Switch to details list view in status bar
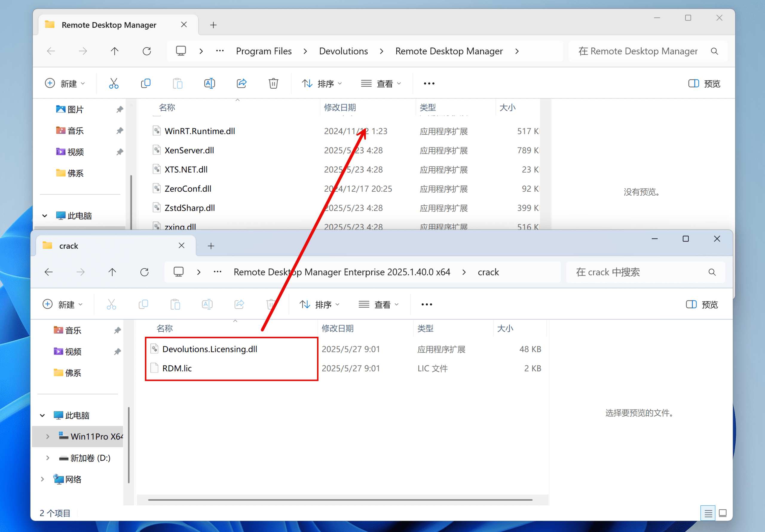 pyautogui.click(x=708, y=513)
